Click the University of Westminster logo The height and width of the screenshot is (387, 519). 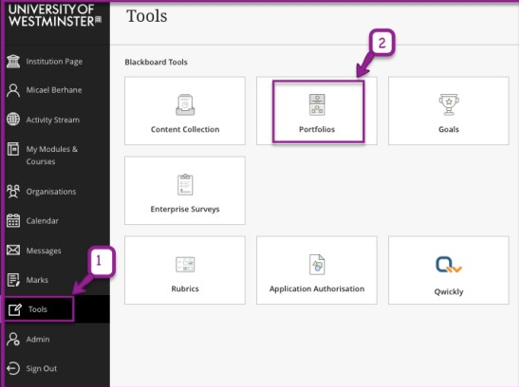(x=55, y=15)
